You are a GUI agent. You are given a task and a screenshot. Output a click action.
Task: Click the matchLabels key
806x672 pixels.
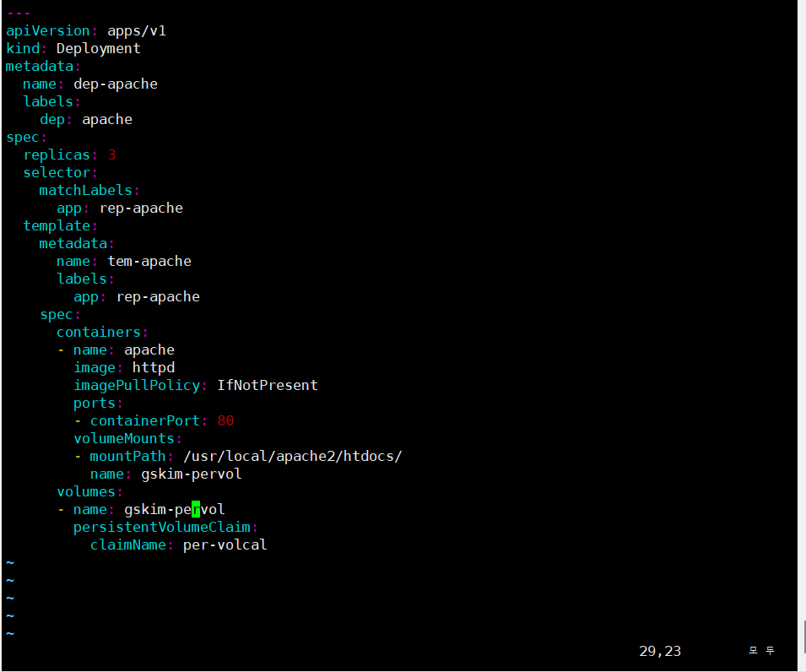(86, 191)
